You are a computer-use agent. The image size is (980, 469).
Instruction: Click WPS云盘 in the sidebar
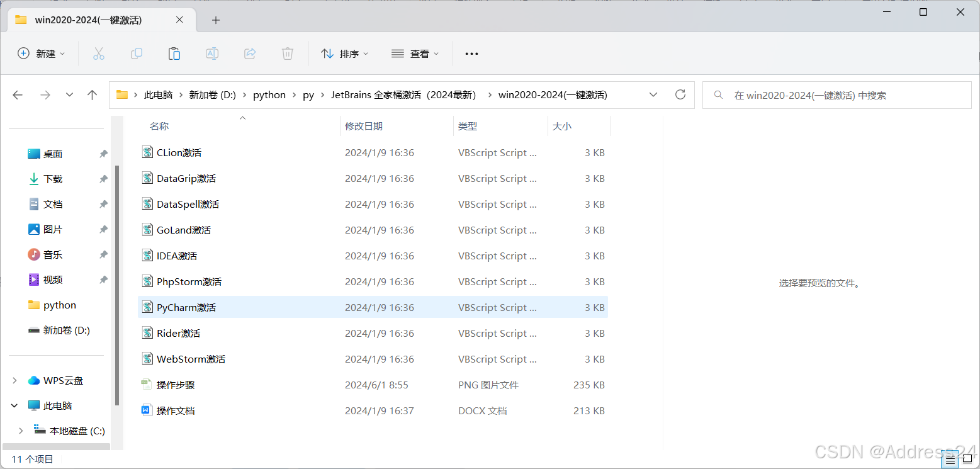click(63, 380)
